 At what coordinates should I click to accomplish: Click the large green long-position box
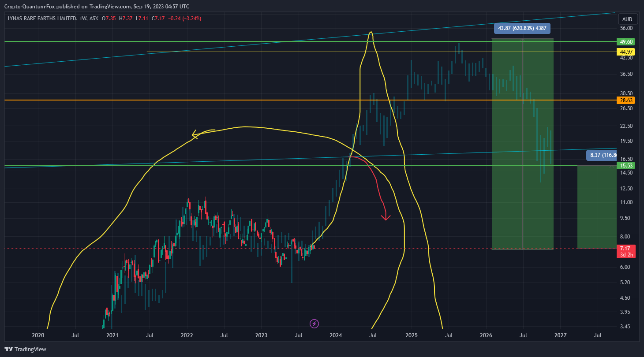(x=522, y=144)
